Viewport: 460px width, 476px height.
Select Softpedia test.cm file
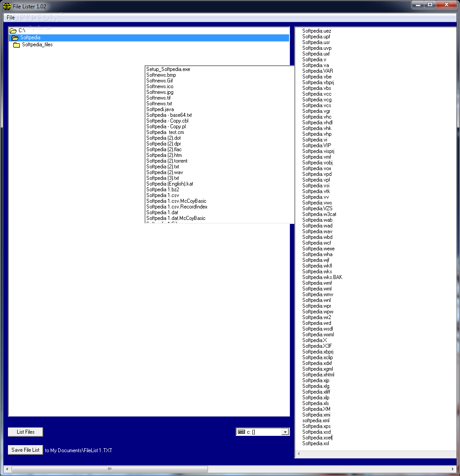(165, 132)
